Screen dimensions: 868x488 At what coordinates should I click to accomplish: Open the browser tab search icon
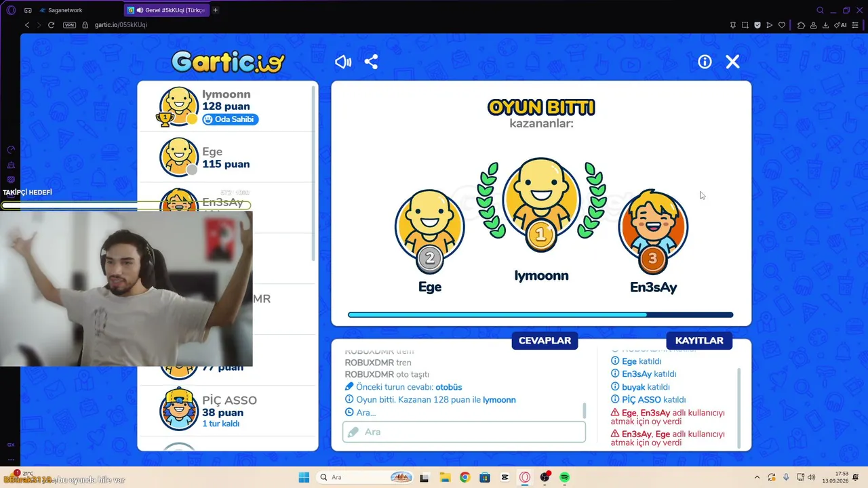coord(820,10)
